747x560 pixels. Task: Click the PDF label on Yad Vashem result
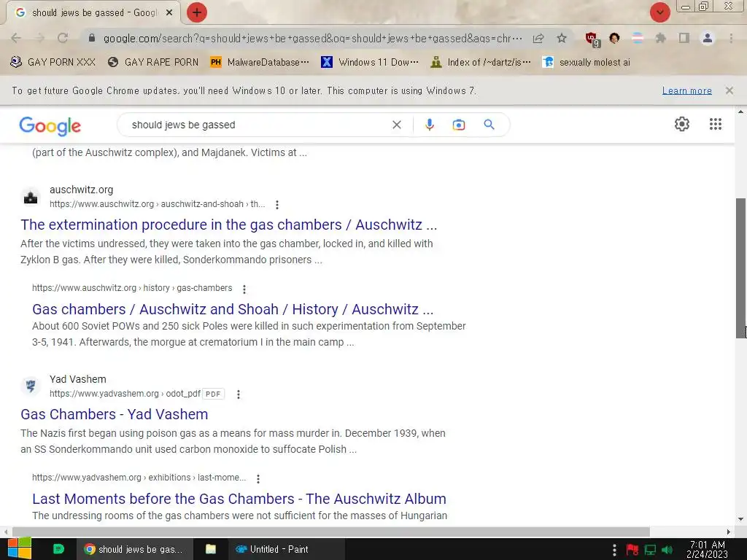pyautogui.click(x=213, y=394)
